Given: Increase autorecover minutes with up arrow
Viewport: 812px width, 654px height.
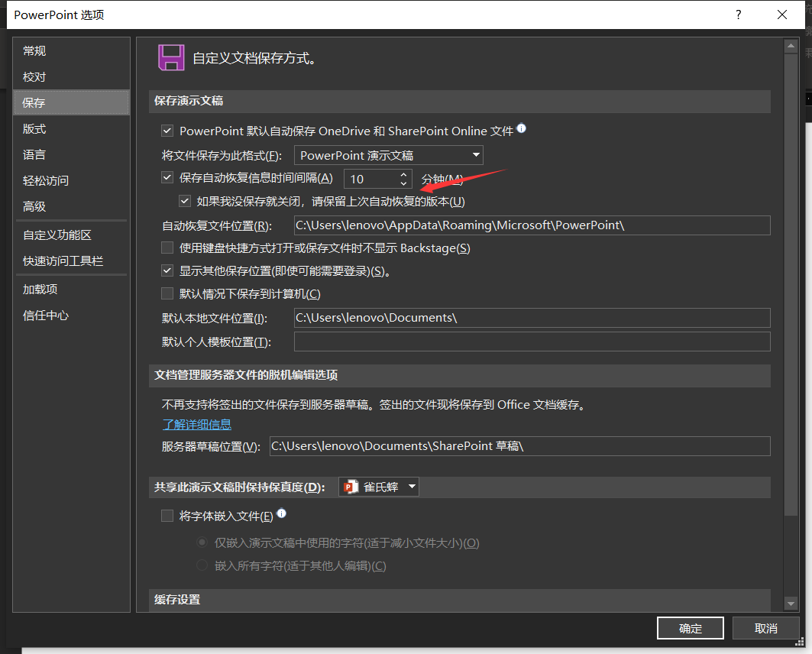Looking at the screenshot, I should [403, 174].
